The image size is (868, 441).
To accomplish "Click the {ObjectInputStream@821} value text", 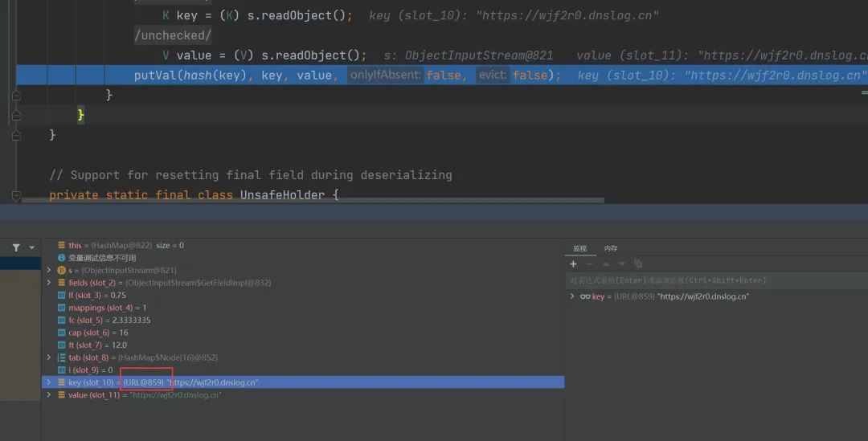I will (129, 270).
